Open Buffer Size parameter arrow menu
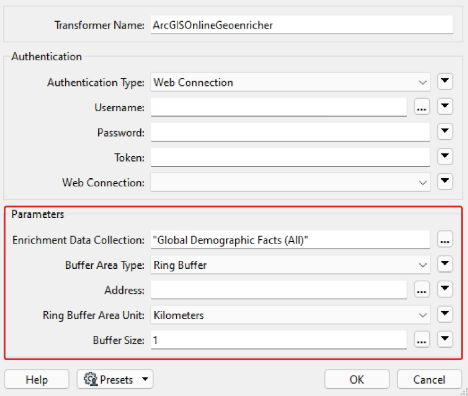The height and width of the screenshot is (396, 468). point(445,339)
